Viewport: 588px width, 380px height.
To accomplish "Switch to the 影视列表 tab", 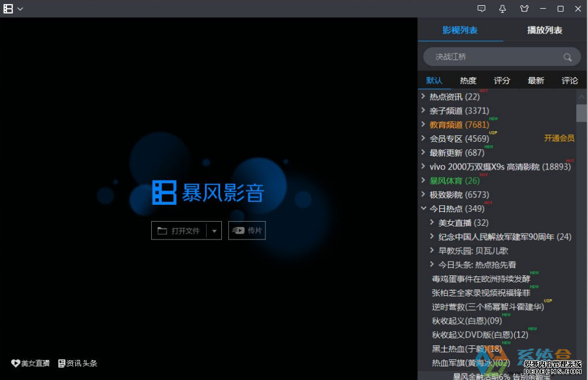I will pos(460,31).
